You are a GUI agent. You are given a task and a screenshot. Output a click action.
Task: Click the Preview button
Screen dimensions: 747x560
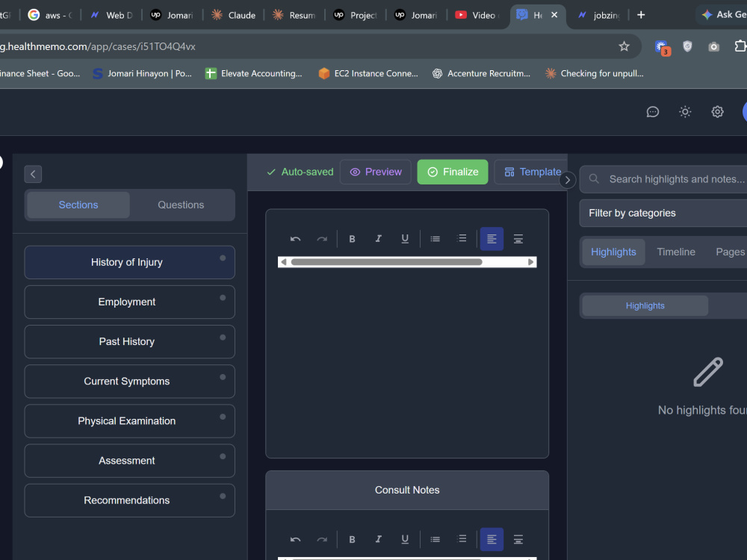[x=376, y=172]
